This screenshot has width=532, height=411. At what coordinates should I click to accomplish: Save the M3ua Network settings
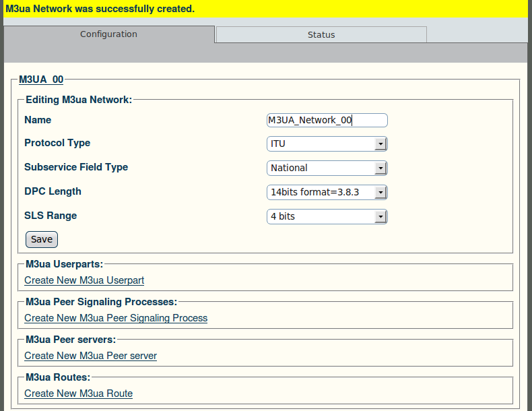point(42,239)
